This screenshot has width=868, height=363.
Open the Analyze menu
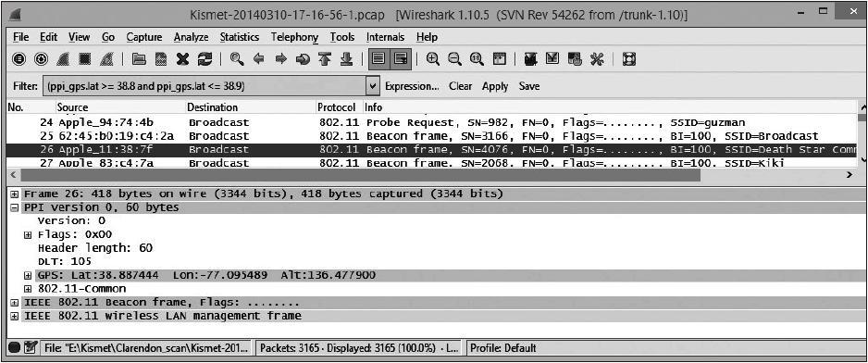tap(191, 37)
